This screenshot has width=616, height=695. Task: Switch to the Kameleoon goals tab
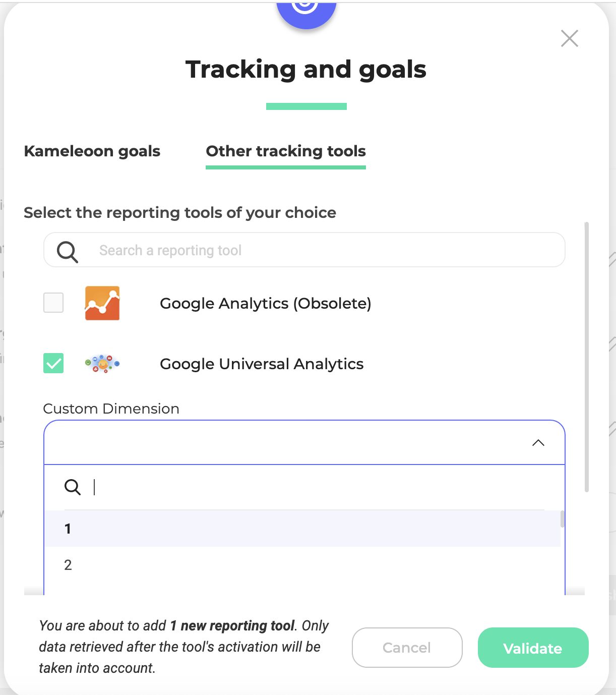(x=92, y=151)
